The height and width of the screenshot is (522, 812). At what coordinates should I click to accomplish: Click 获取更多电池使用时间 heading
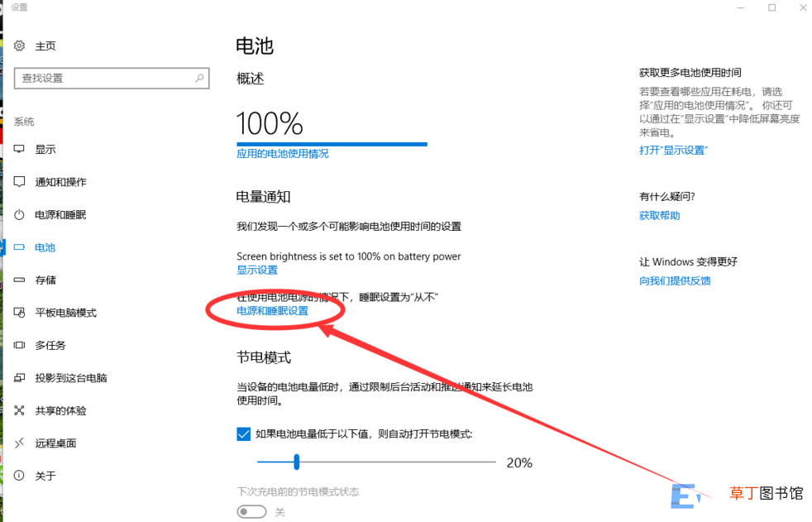click(x=690, y=73)
